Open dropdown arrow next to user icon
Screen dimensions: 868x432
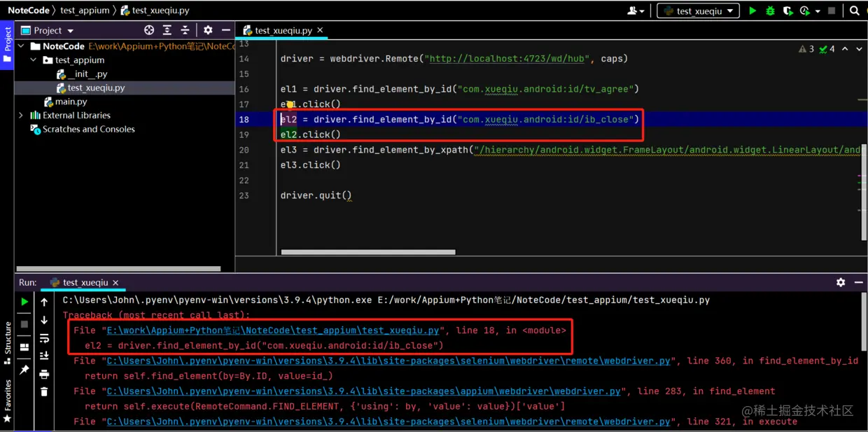pos(641,11)
